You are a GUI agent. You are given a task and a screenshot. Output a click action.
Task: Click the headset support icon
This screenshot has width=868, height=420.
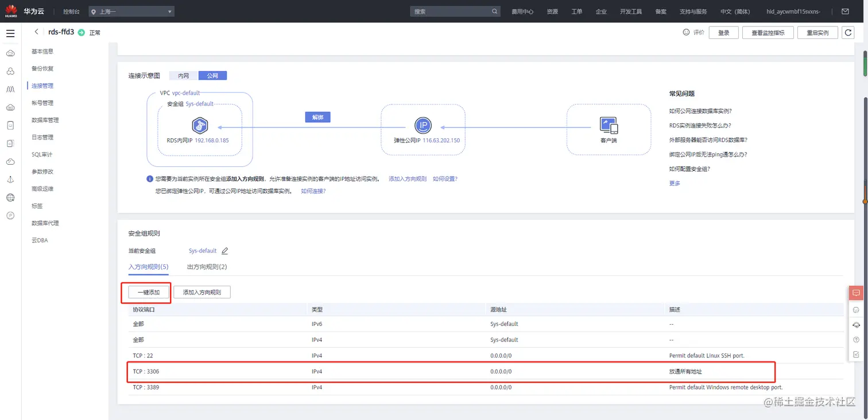856,325
